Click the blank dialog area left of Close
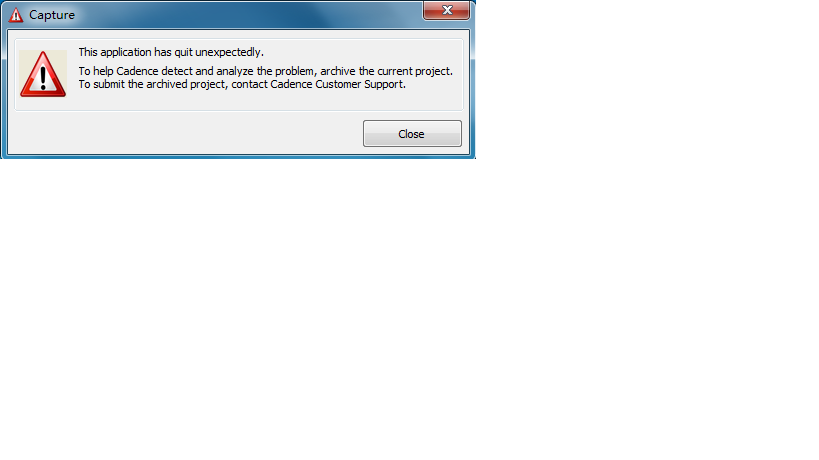 185,133
